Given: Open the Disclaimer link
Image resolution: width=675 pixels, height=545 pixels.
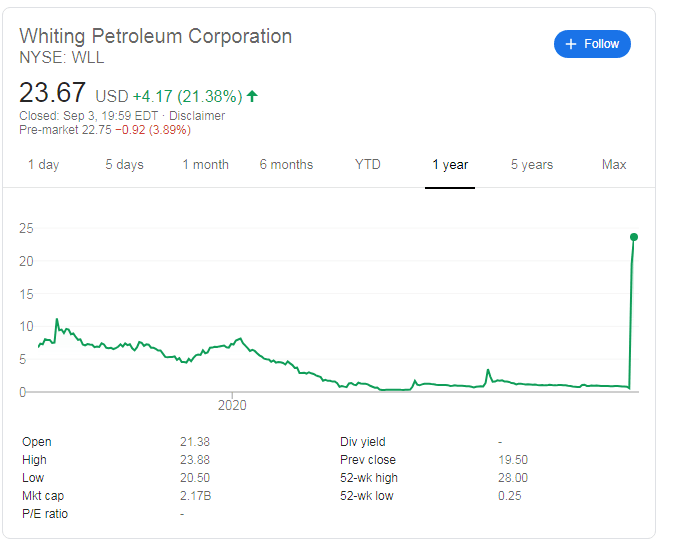Looking at the screenshot, I should [x=198, y=116].
